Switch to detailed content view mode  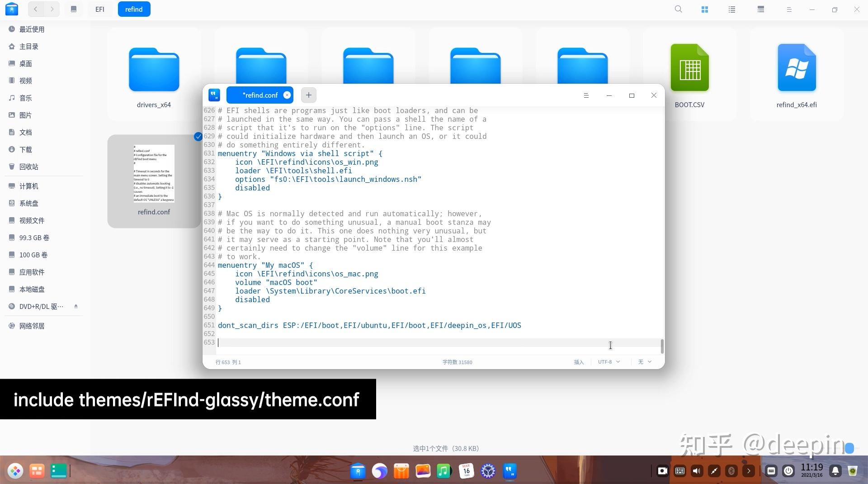coord(760,9)
